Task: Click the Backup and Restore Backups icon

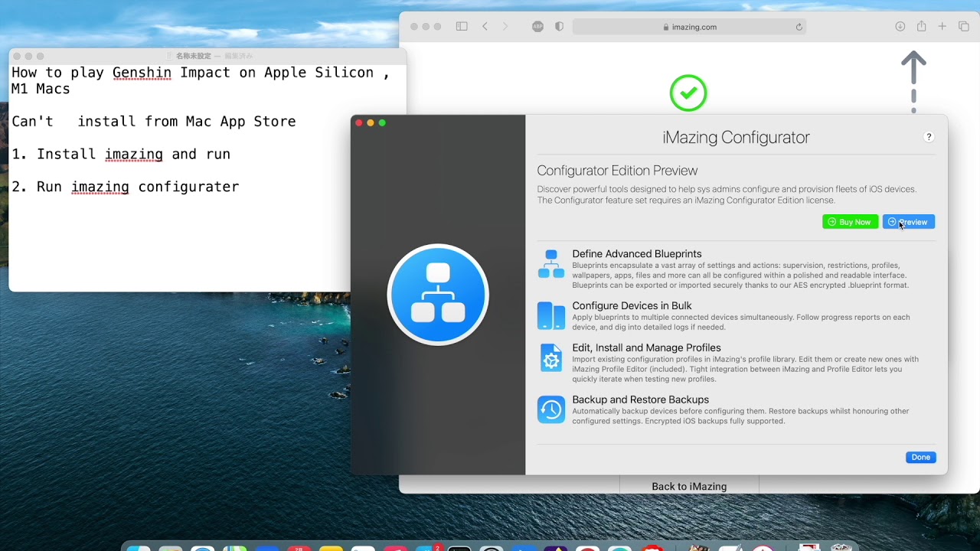Action: 551,409
